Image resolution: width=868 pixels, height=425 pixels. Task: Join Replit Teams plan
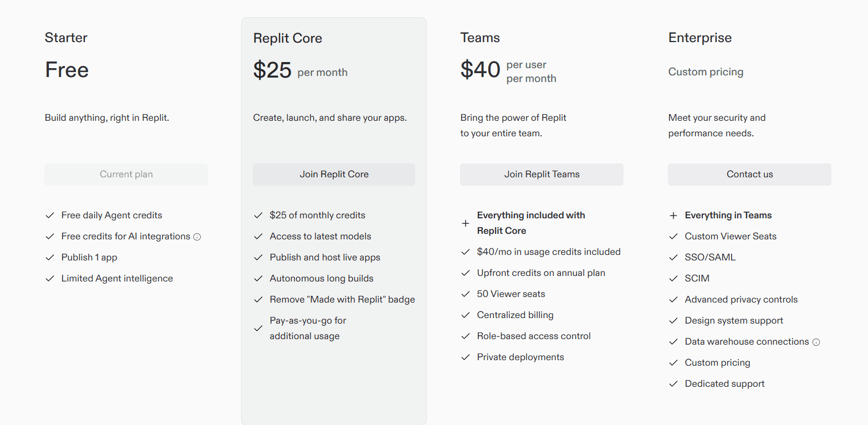(x=541, y=174)
